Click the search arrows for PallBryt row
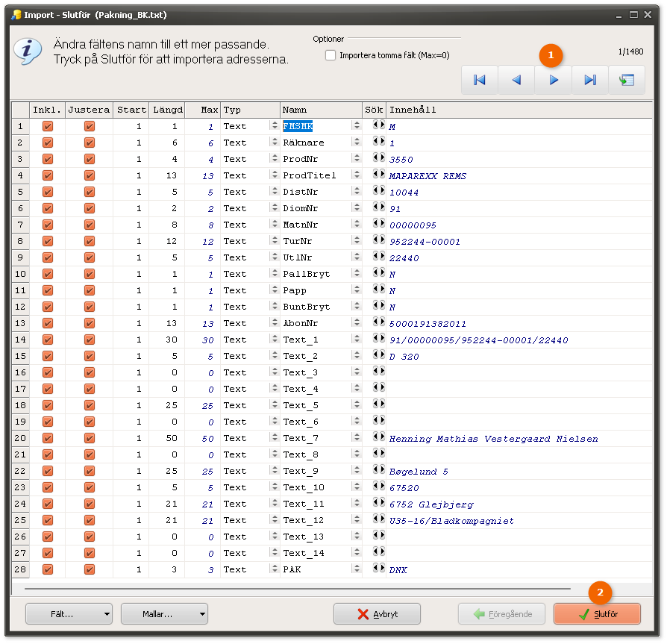 378,272
